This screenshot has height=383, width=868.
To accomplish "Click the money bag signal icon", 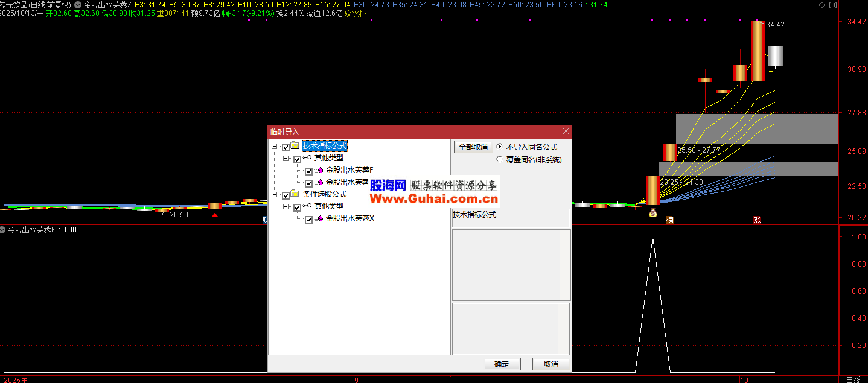I will 653,213.
